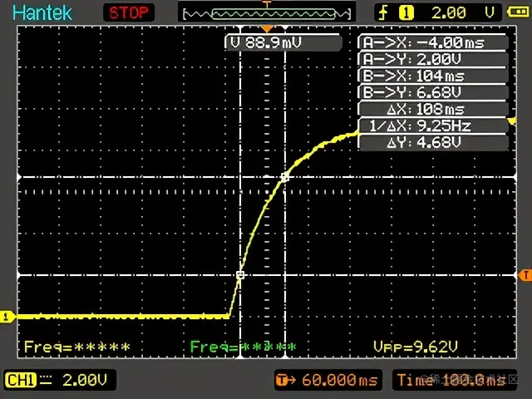Screen dimensions: 532x399
Task: Click the channel 1 ground reference marker
Action: (x=7, y=317)
